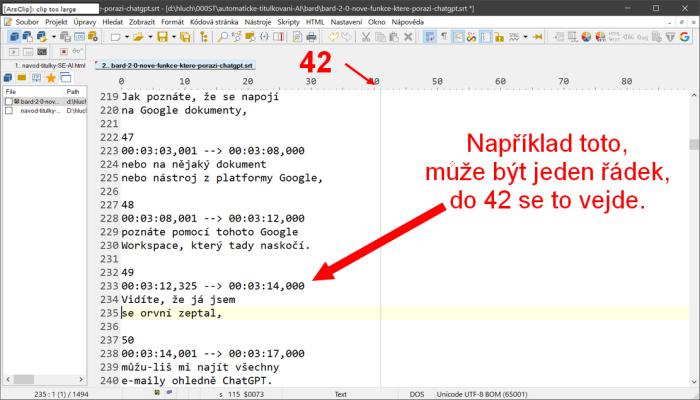Open the Google search toolbar icon
Viewport: 700px width, 400px height.
click(685, 37)
